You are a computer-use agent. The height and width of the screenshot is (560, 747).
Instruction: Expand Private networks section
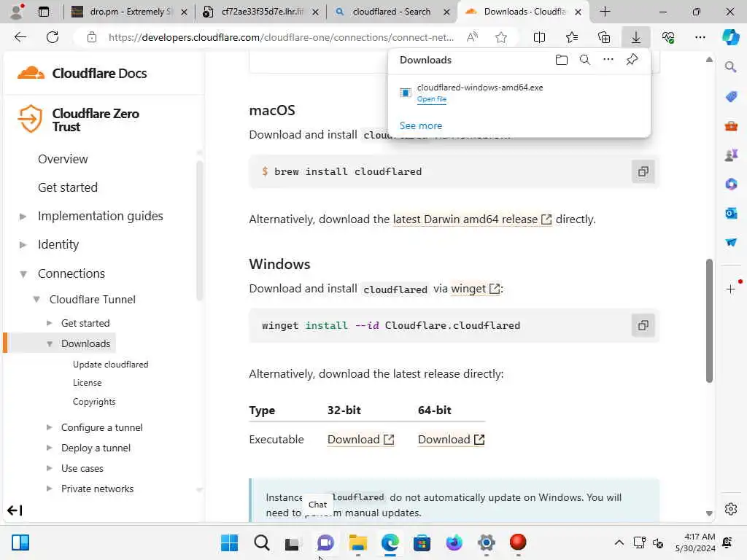[x=49, y=489]
